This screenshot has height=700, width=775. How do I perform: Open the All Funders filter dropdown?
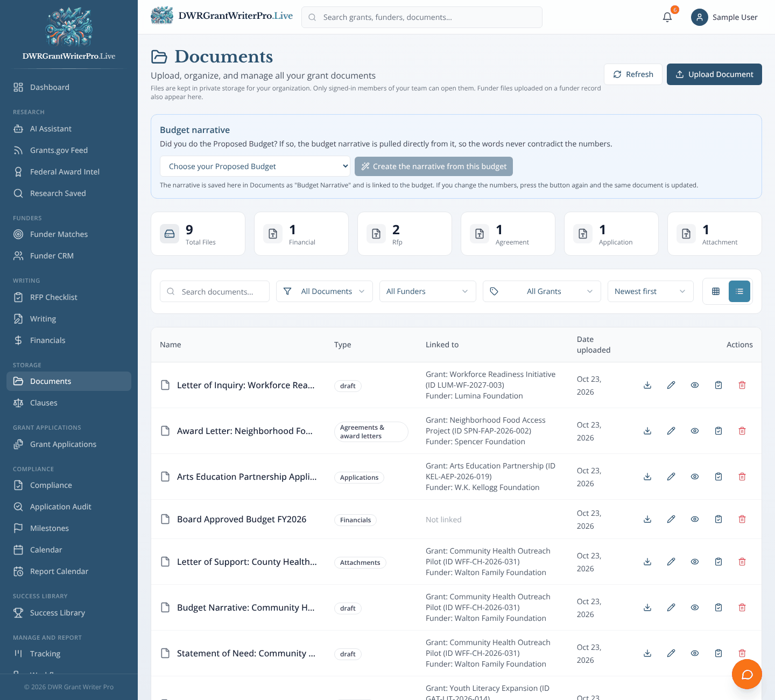tap(428, 291)
